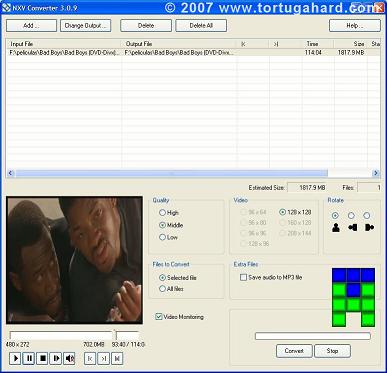Click the Stop conversion button
Screen dimensions: 387x373
332,351
